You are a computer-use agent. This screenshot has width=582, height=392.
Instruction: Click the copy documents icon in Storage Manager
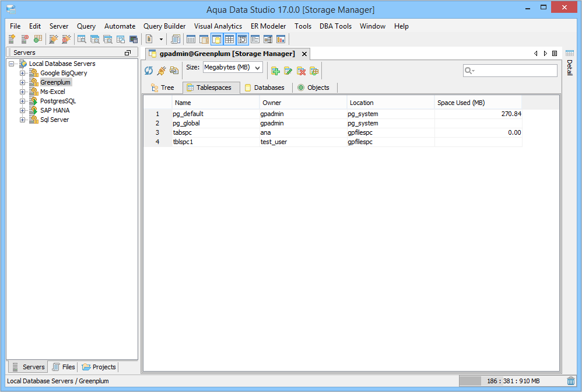click(174, 71)
